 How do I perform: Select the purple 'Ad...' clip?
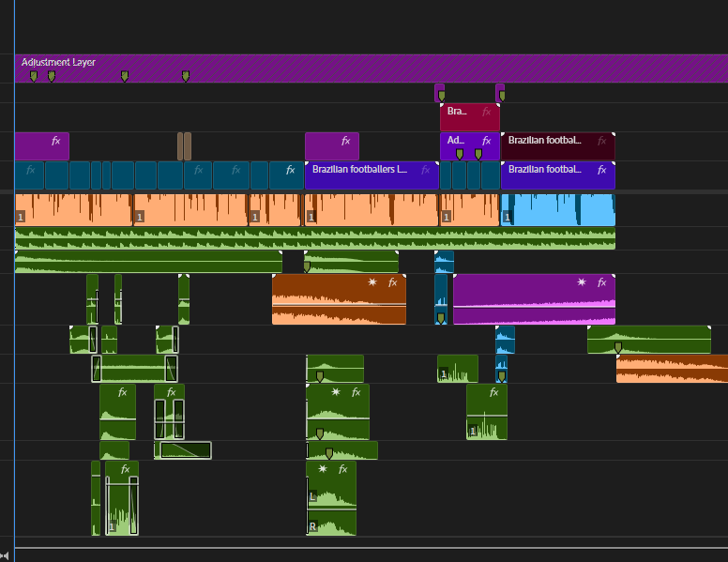click(x=470, y=146)
